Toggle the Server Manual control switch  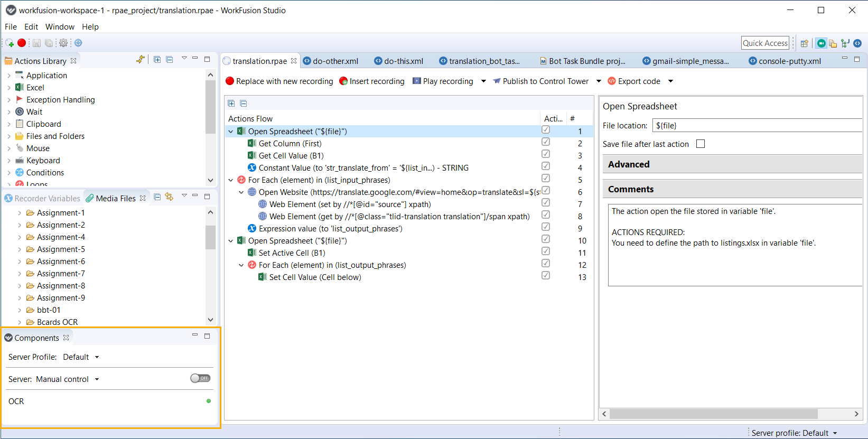point(200,378)
